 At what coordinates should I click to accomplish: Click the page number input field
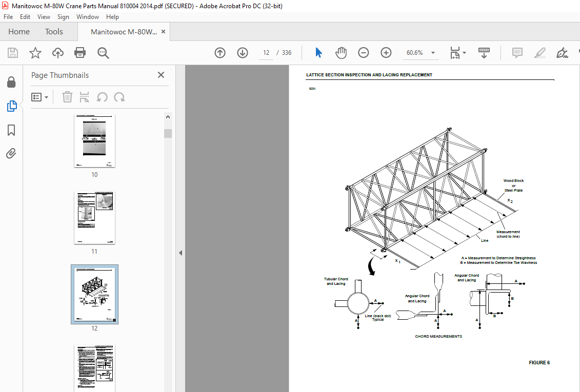(266, 53)
